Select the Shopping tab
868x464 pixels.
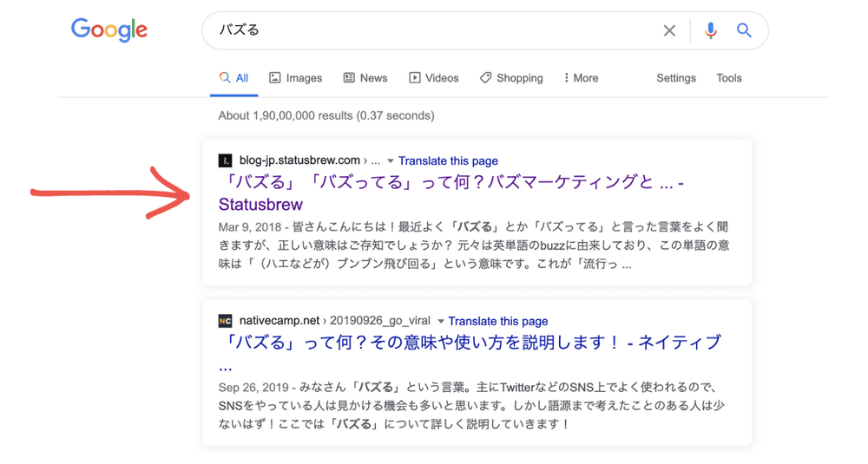click(x=511, y=78)
